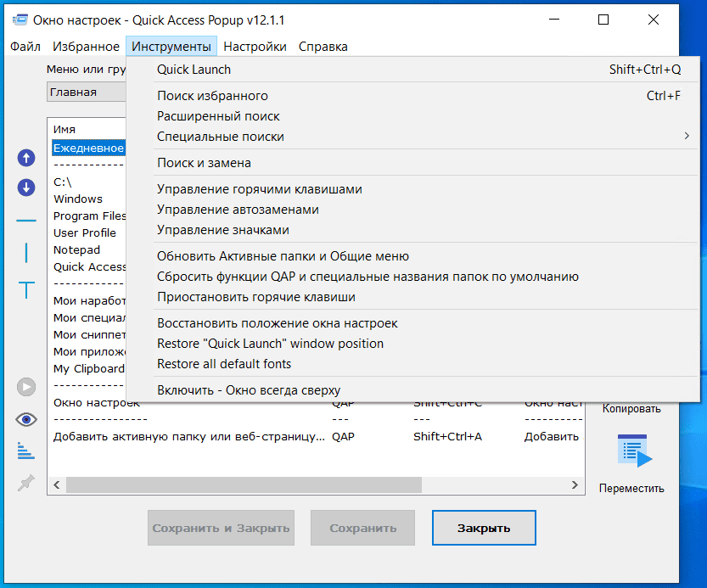Image resolution: width=707 pixels, height=588 pixels.
Task: Click the grey pin icon in sidebar
Action: (x=26, y=483)
